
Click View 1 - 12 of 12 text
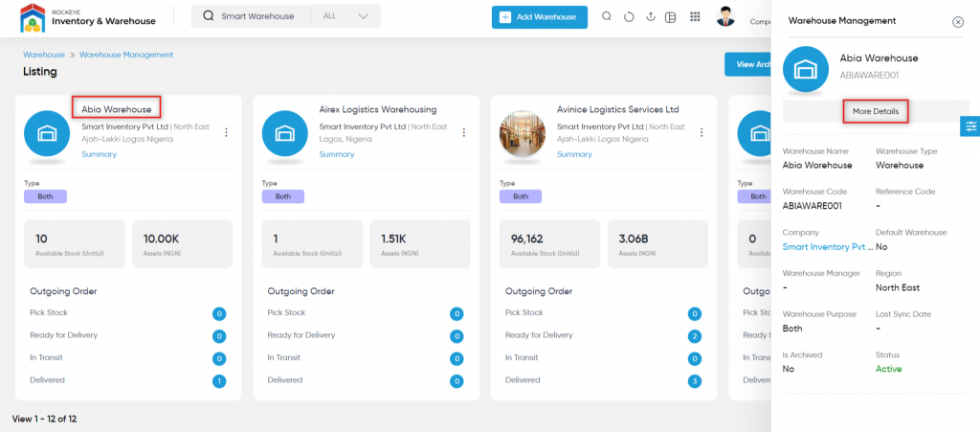(x=44, y=419)
